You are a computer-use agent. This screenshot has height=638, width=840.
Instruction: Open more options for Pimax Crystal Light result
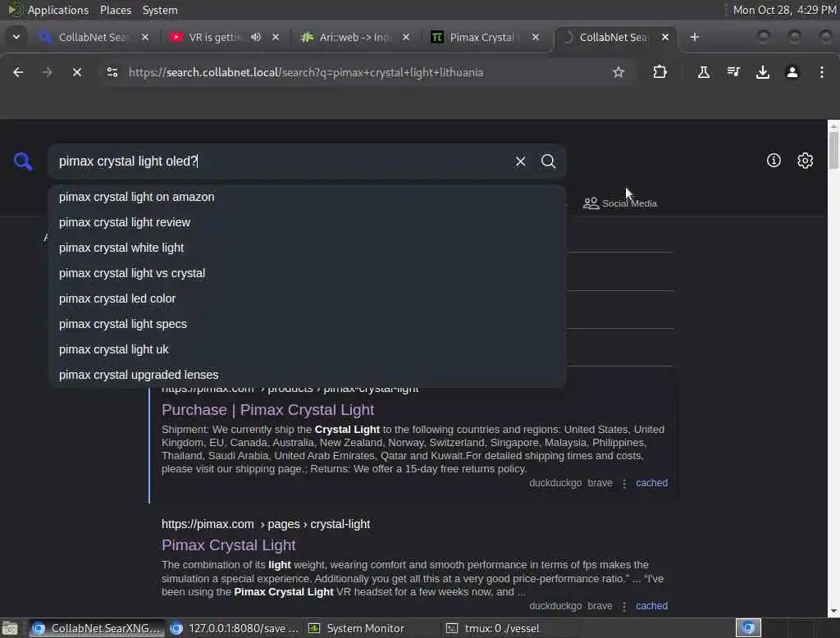click(624, 606)
